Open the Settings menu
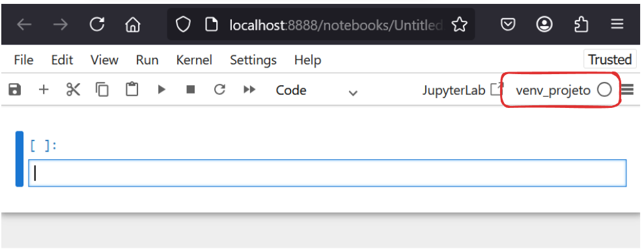The width and height of the screenshot is (644, 249). tap(253, 60)
